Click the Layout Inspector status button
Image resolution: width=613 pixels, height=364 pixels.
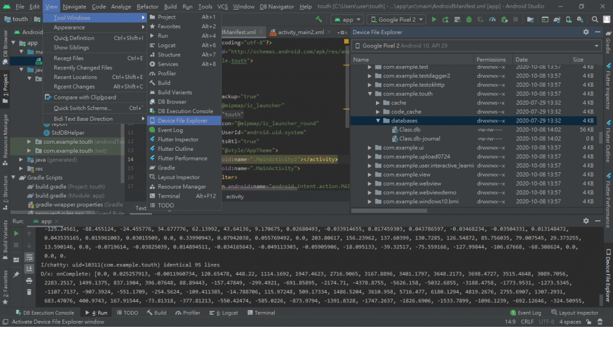[x=575, y=313]
